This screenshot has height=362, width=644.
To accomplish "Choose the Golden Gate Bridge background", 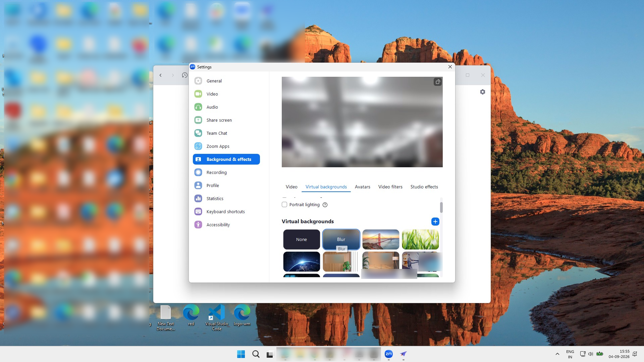I will [x=381, y=239].
